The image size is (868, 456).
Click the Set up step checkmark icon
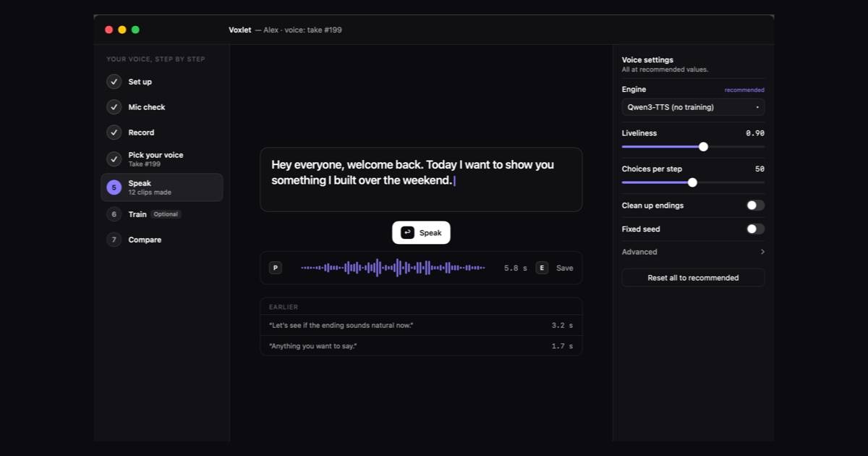[x=114, y=82]
